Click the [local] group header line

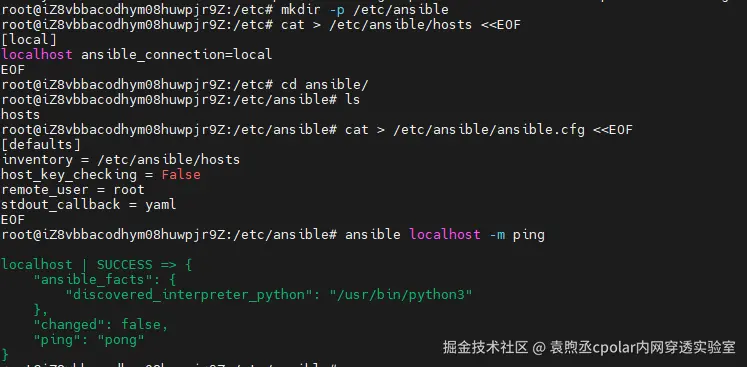(x=29, y=40)
